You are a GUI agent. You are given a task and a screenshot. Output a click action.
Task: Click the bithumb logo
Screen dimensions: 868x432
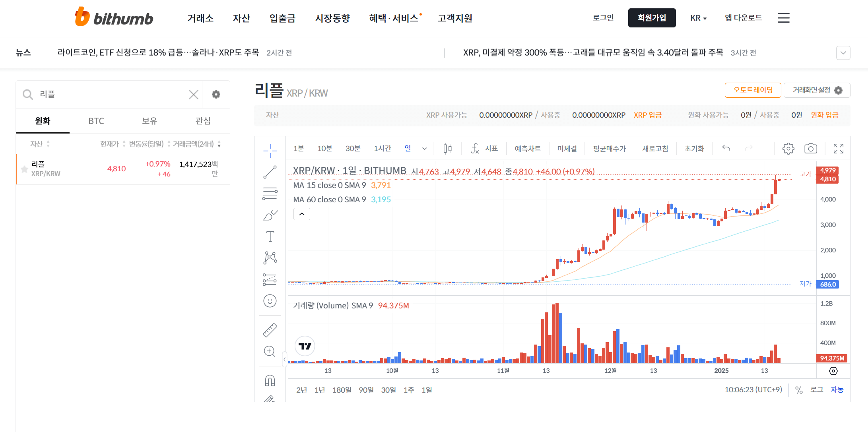(x=114, y=17)
